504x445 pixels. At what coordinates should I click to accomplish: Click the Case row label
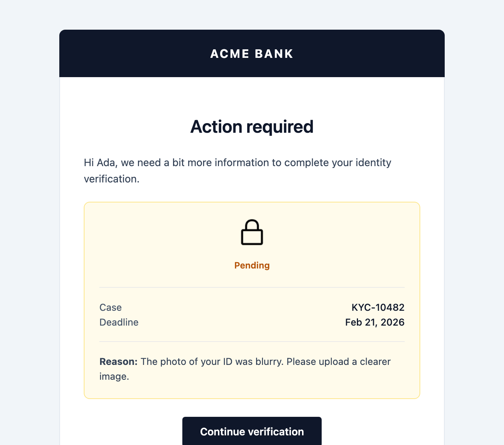110,307
